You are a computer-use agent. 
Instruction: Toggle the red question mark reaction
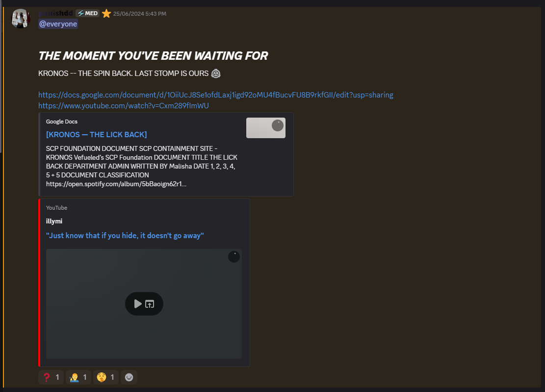51,377
